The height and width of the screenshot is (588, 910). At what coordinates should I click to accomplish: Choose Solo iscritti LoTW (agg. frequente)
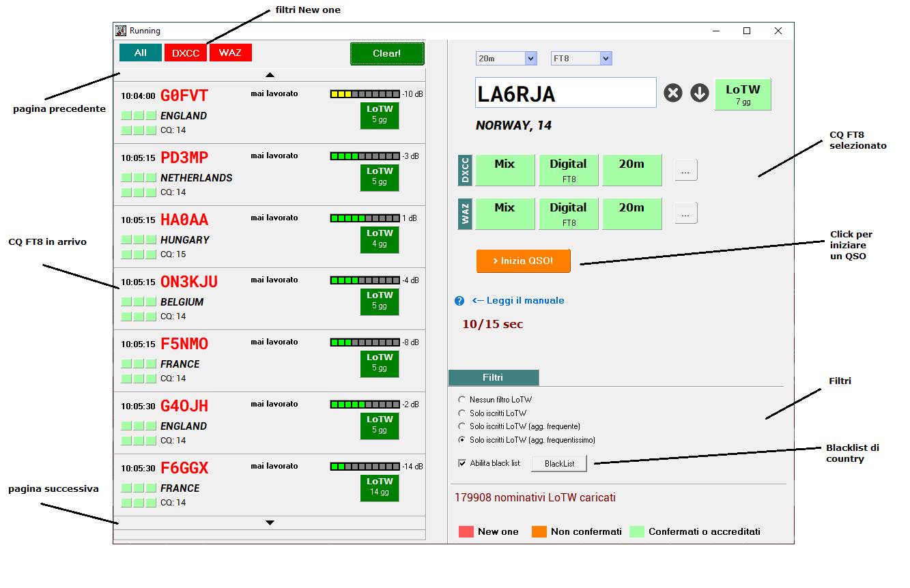click(463, 426)
